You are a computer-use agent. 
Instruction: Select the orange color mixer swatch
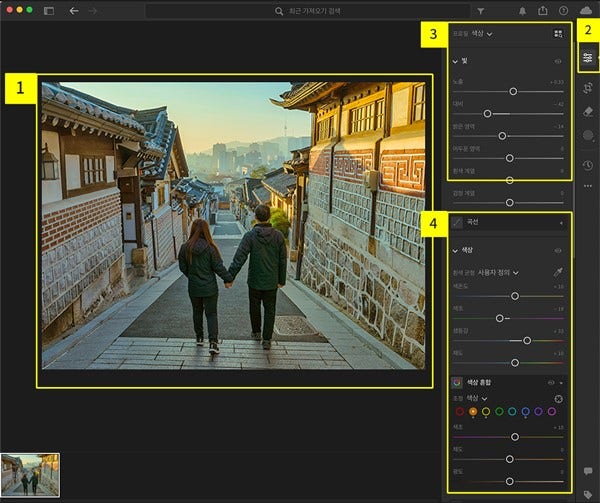pyautogui.click(x=472, y=411)
